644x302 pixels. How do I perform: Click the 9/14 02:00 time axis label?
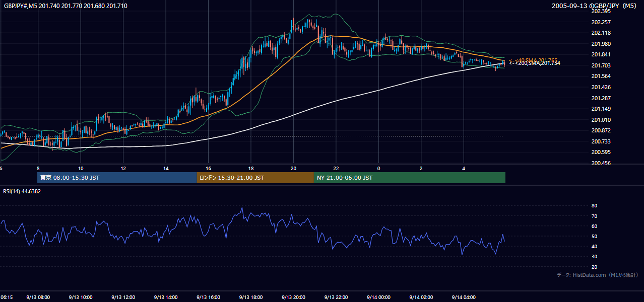tap(421, 297)
